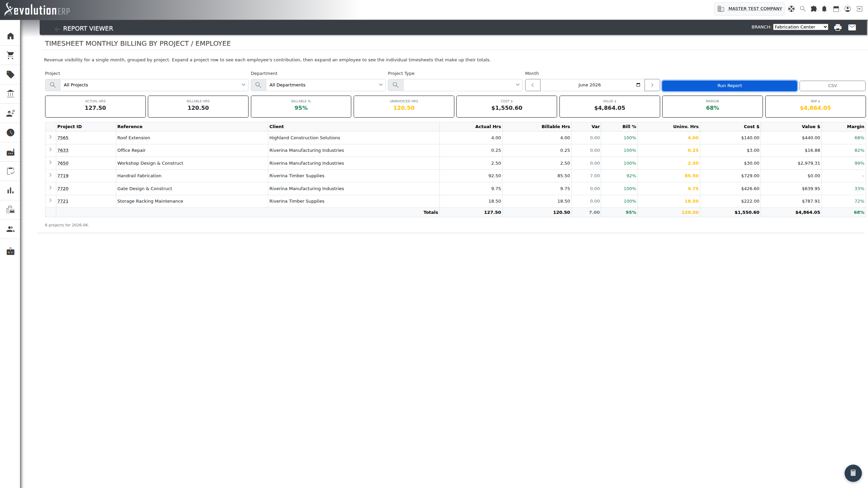This screenshot has height=488, width=868.
Task: Open the user account profile icon
Action: [848, 9]
